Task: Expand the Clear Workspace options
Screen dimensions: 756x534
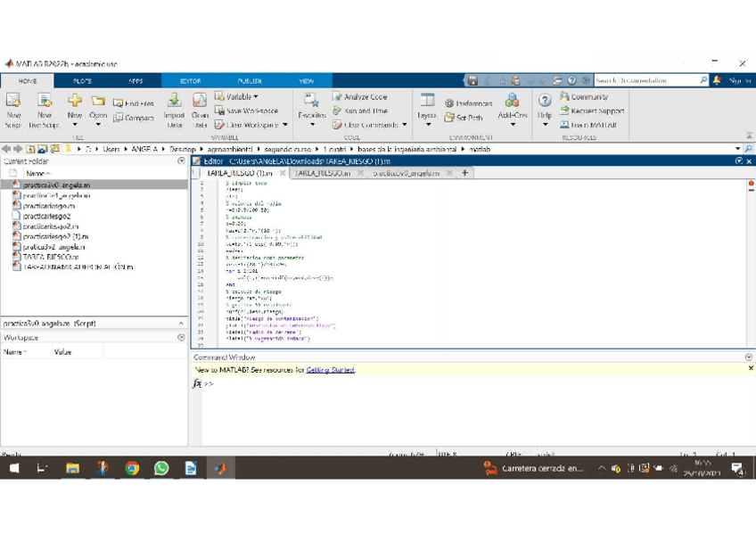Action: (283, 123)
